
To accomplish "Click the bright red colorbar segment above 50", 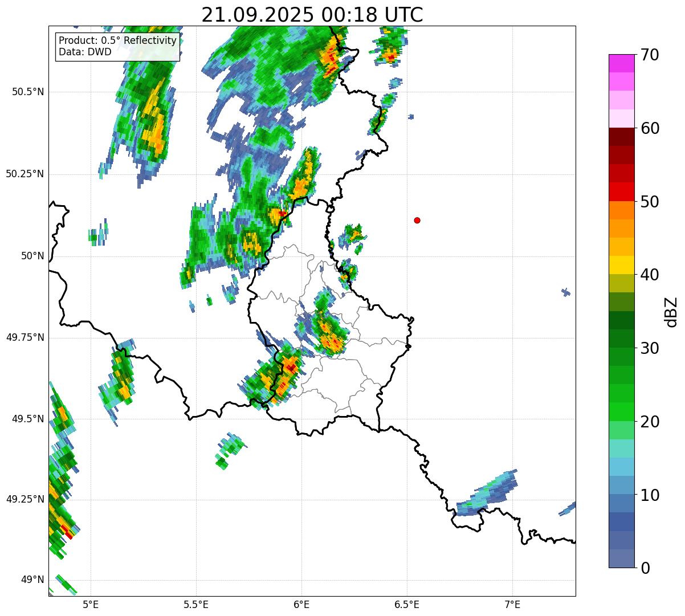I will click(621, 192).
